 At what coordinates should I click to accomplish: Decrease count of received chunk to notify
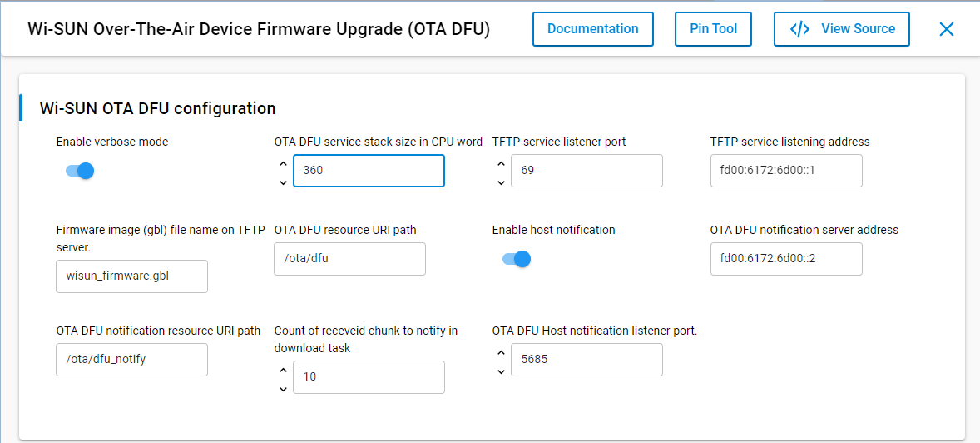(x=283, y=389)
